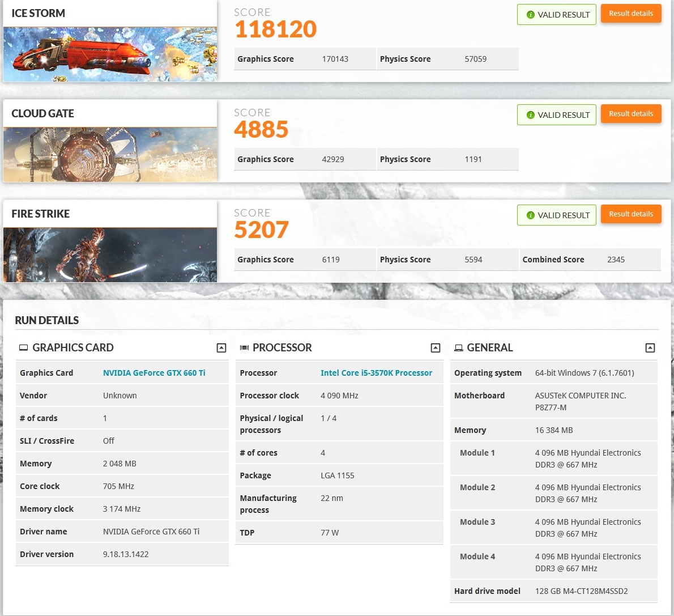Screen dimensions: 674x616
Task: Select Fire Strike score 5207
Action: (261, 230)
